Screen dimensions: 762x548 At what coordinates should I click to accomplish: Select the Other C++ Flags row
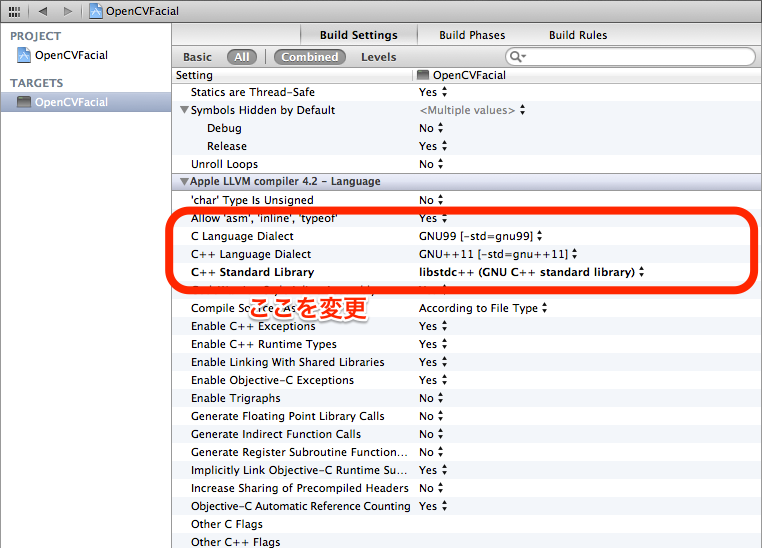point(467,541)
